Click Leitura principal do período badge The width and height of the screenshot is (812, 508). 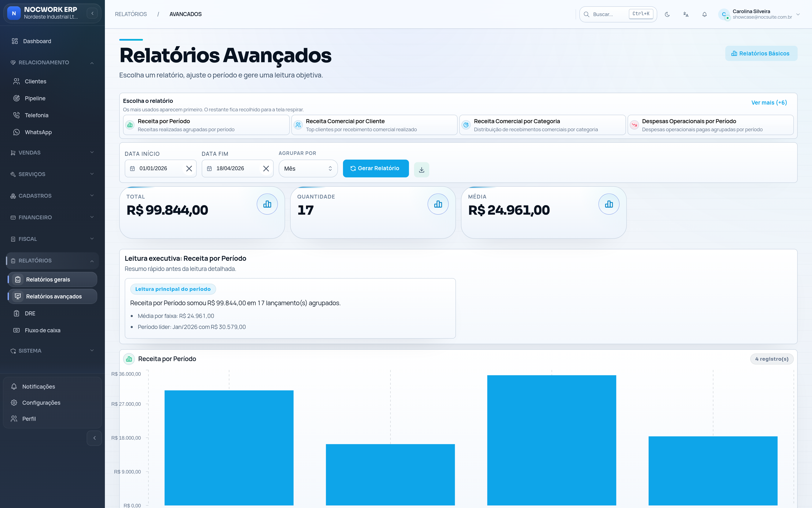pyautogui.click(x=173, y=289)
